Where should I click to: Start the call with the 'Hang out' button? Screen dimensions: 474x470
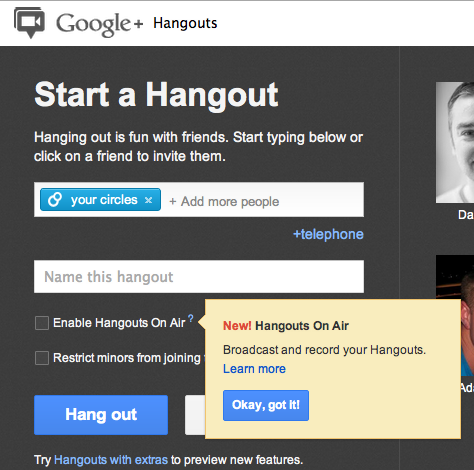point(101,415)
